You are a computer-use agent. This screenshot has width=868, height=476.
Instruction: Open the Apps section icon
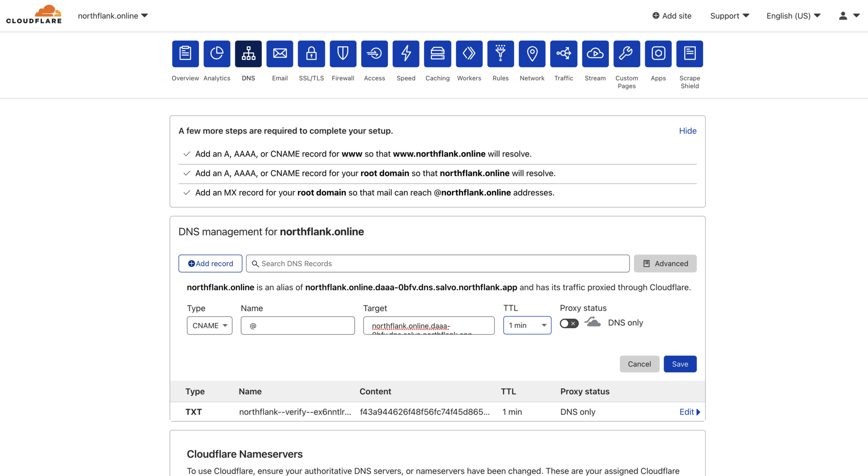pyautogui.click(x=658, y=54)
